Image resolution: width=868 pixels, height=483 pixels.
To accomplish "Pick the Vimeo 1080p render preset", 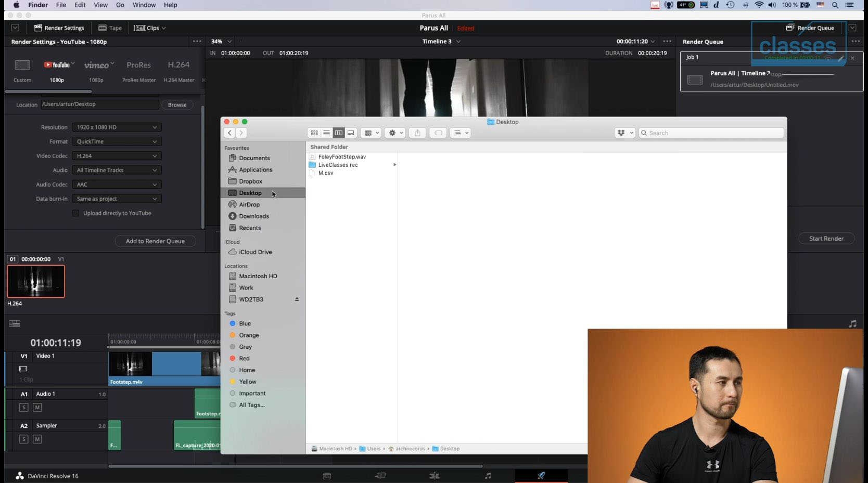I will pos(97,70).
